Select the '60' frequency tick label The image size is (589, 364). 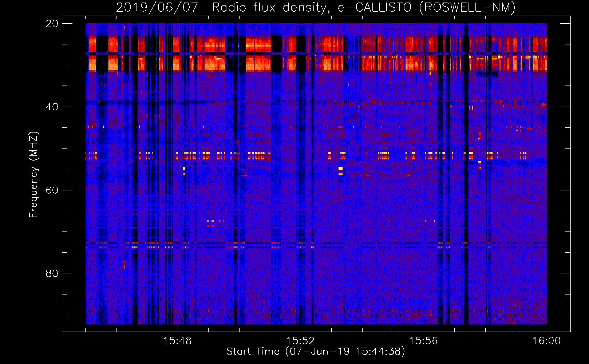pyautogui.click(x=52, y=190)
